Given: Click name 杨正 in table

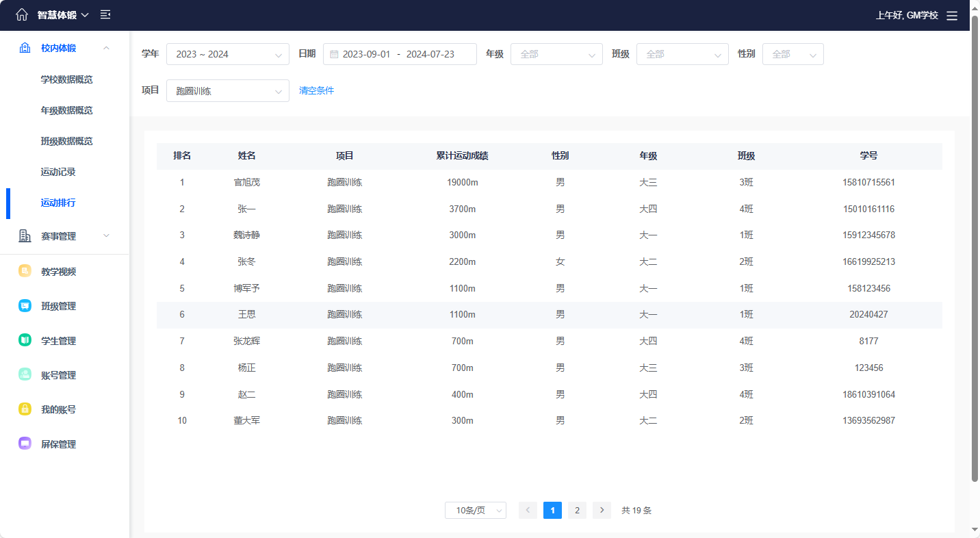Looking at the screenshot, I should click(x=247, y=368).
